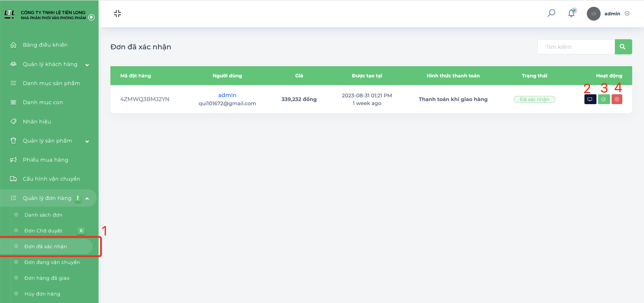Open admin account dropdown arrow
This screenshot has height=303, width=644.
point(627,14)
